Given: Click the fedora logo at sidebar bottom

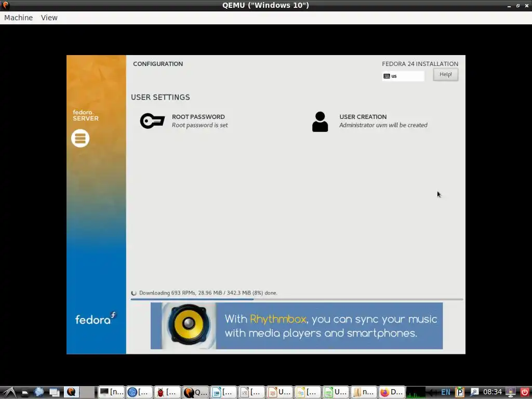Looking at the screenshot, I should coord(96,318).
